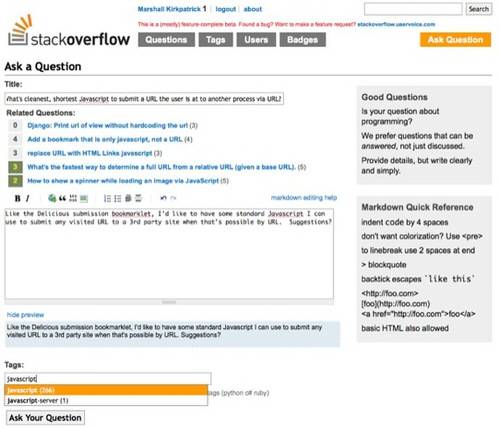The width and height of the screenshot is (500, 428).
Task: Open the Tags tab
Action: pyautogui.click(x=216, y=40)
